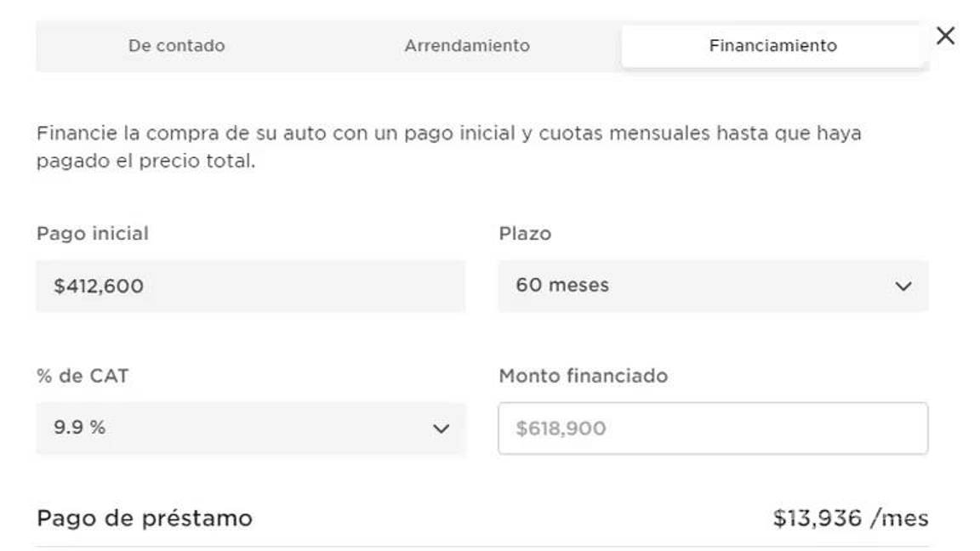
Task: Open the % de CAT dropdown
Action: click(x=249, y=429)
